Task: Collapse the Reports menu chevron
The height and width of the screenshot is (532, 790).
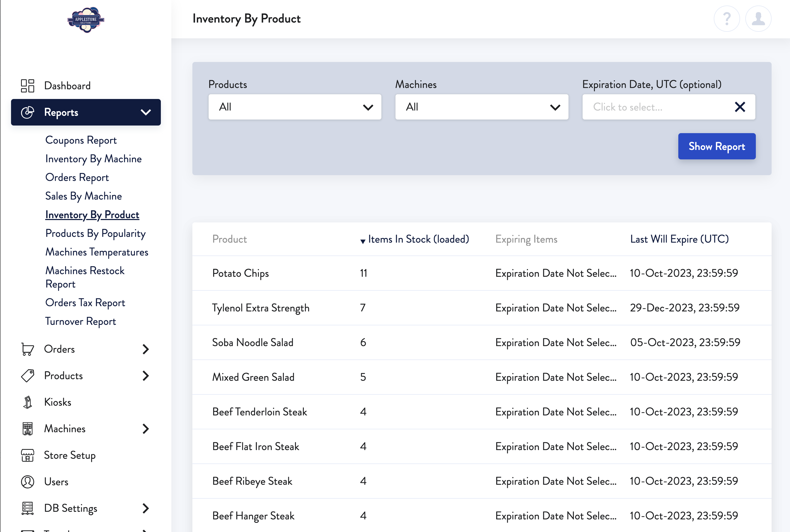Action: tap(146, 112)
